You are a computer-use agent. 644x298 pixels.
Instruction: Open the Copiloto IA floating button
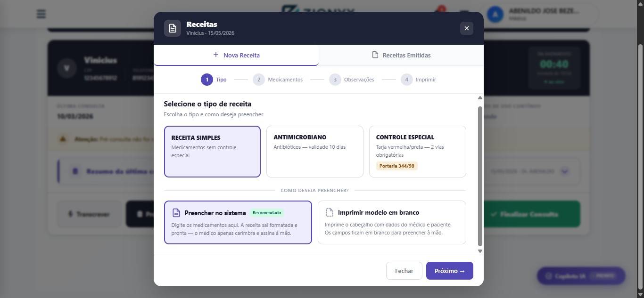tap(581, 276)
